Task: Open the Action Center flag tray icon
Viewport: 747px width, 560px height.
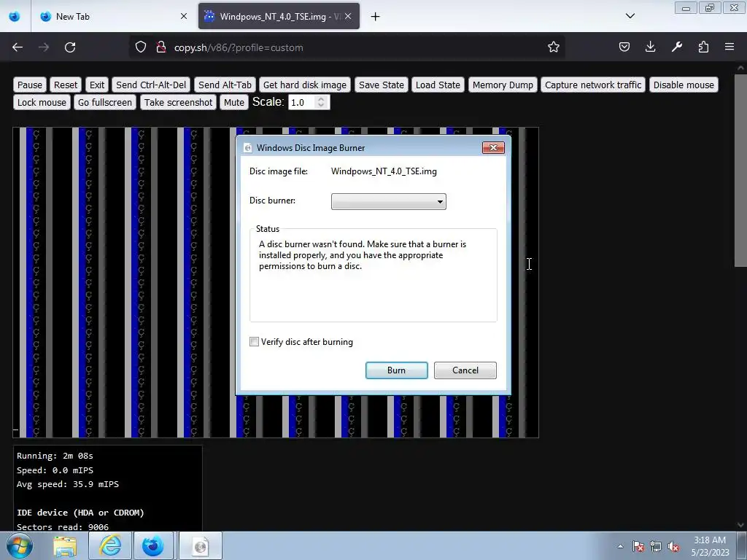Action: tap(638, 547)
